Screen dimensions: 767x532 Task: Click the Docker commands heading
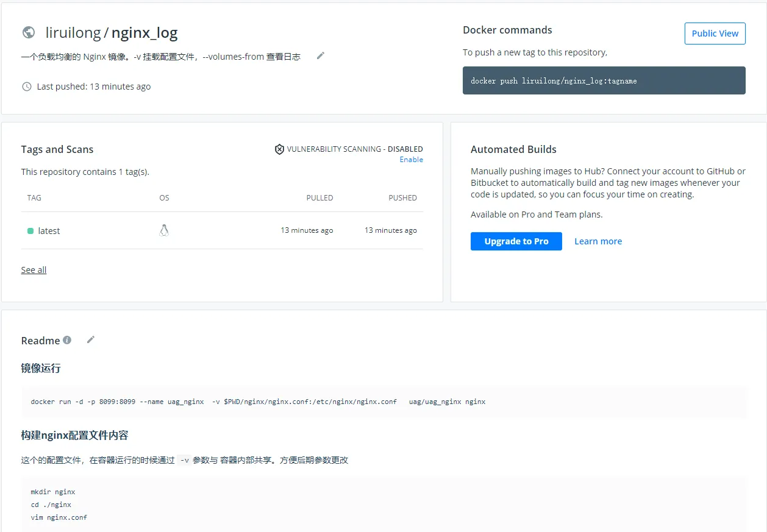tap(507, 30)
